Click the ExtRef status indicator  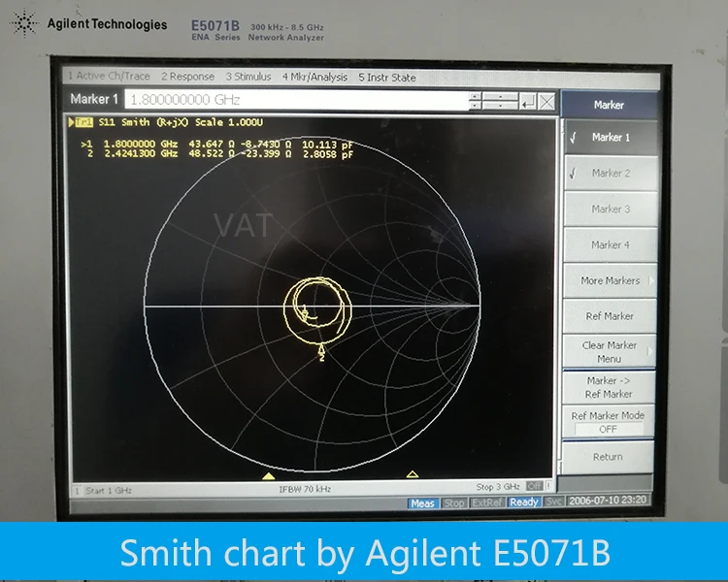[x=487, y=502]
